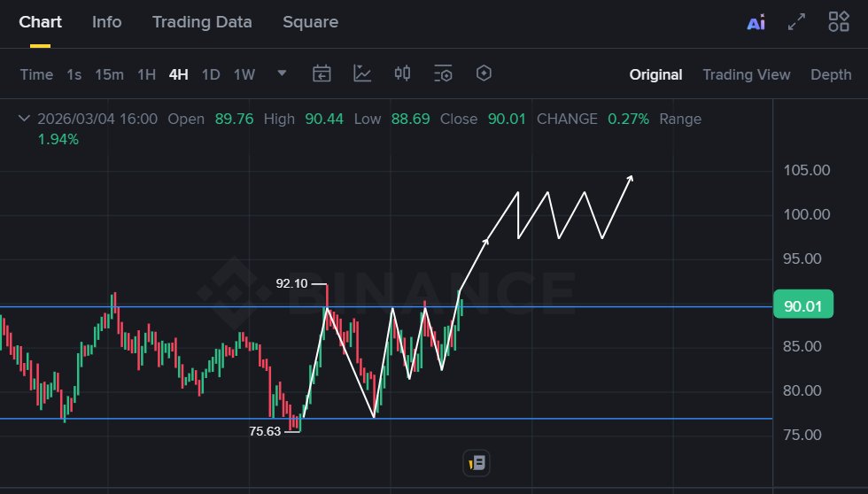
Task: Open the technical indicators icon
Action: point(362,73)
